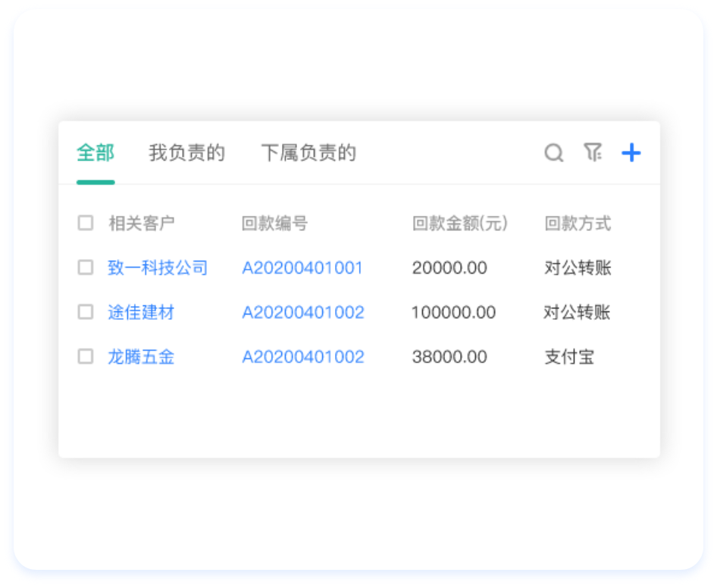This screenshot has height=588, width=717.
Task: Check the box for 致一科技公司 row
Action: click(86, 267)
